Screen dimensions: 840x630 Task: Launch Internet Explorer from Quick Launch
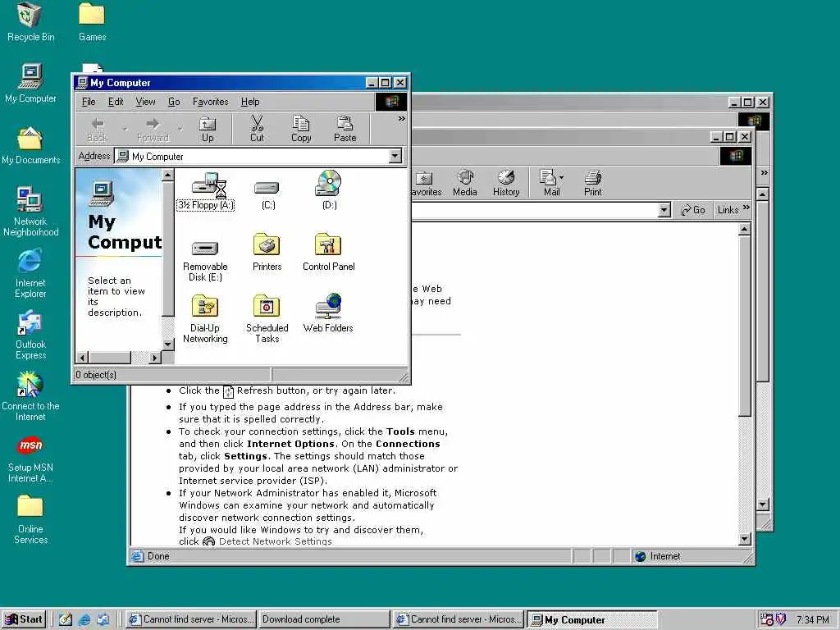pyautogui.click(x=84, y=620)
